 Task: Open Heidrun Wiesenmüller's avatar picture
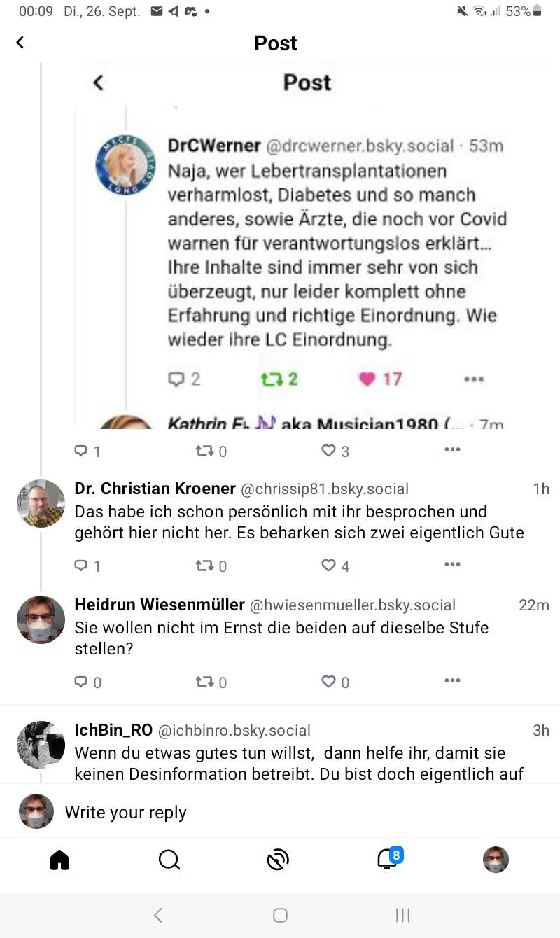pos(41,619)
